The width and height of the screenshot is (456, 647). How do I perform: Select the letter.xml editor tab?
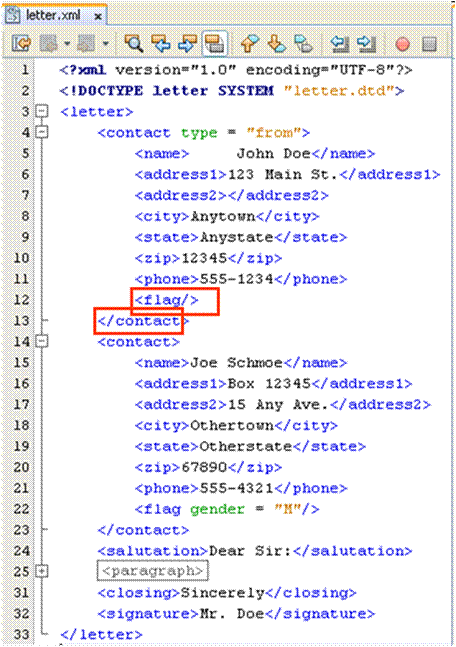tap(53, 15)
